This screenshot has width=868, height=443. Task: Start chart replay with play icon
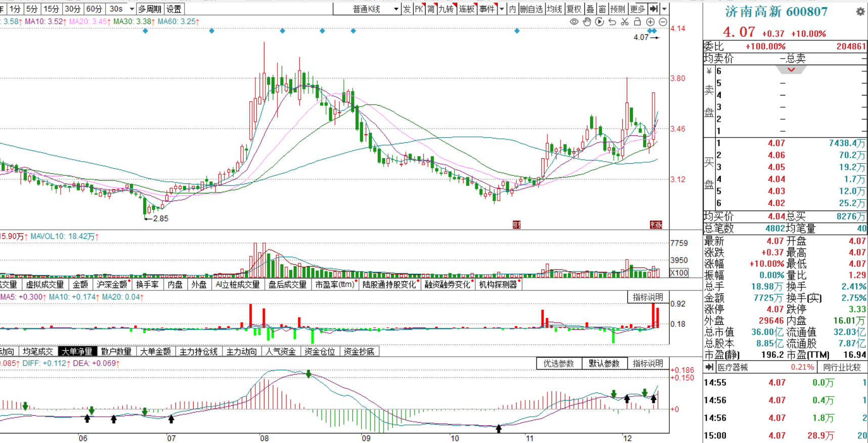tap(600, 22)
